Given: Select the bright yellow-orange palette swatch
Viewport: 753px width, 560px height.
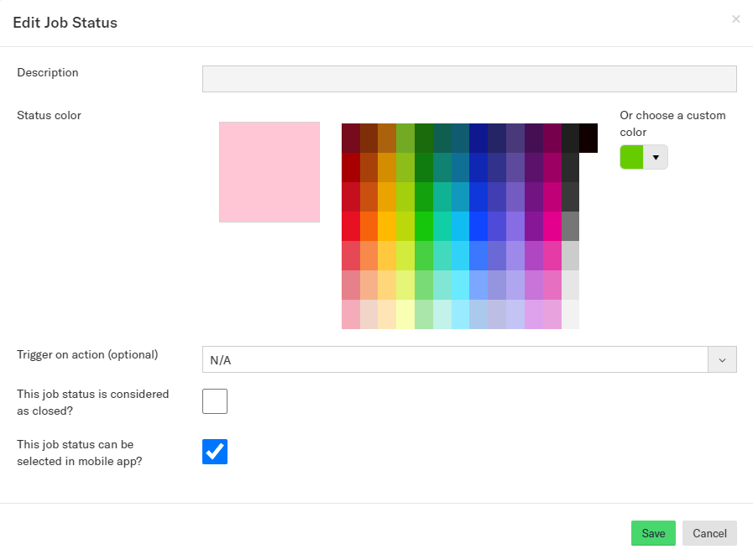Looking at the screenshot, I should (x=387, y=226).
